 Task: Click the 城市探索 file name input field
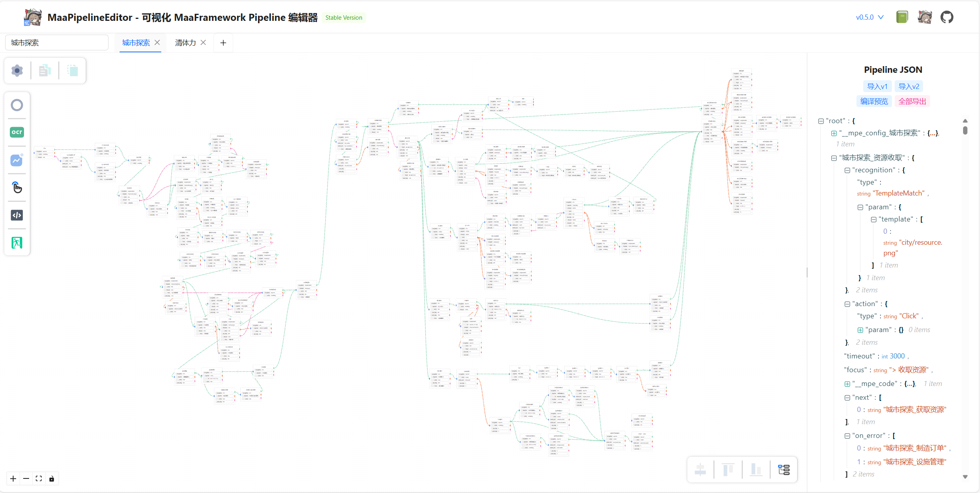coord(57,43)
